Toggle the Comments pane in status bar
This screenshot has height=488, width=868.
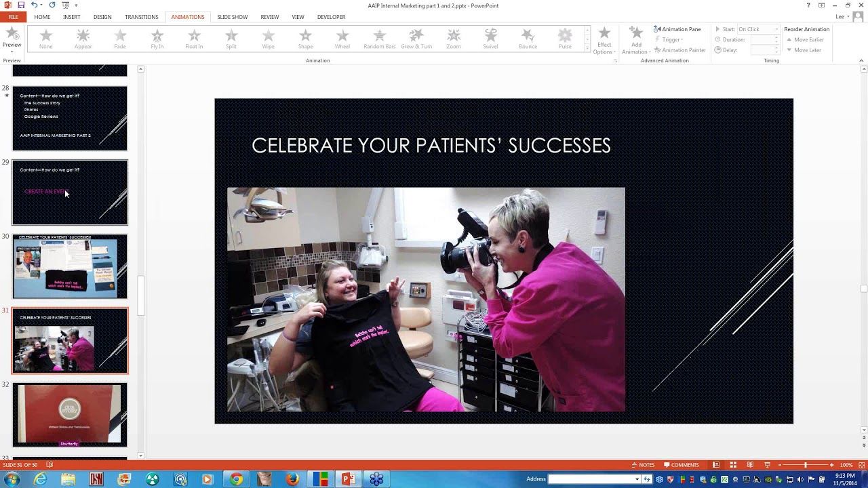(x=681, y=465)
